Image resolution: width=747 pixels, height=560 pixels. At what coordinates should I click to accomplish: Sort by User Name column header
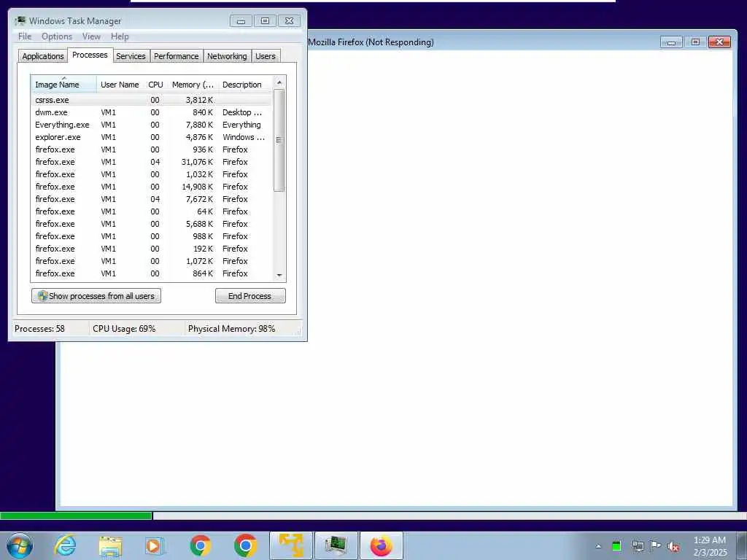[120, 85]
